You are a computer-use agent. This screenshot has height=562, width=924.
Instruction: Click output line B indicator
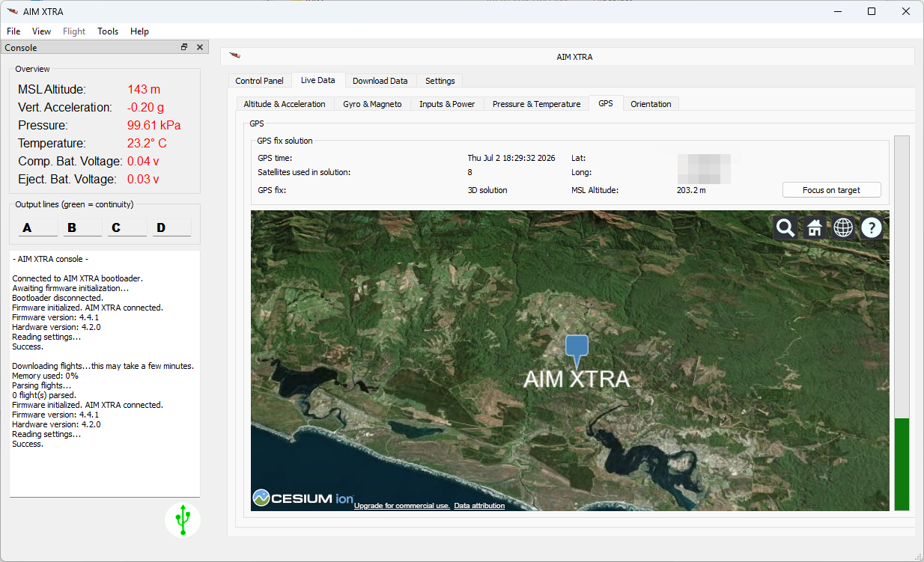click(x=82, y=227)
